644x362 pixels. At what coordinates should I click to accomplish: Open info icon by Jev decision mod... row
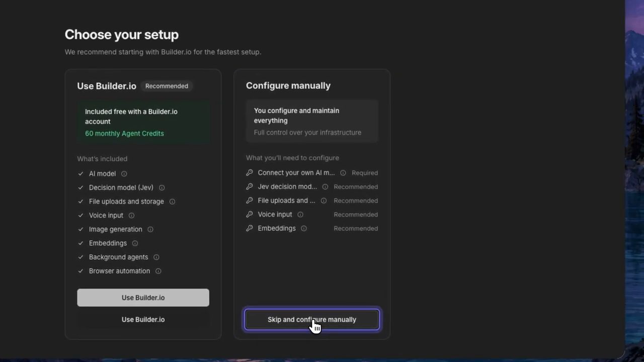[325, 187]
